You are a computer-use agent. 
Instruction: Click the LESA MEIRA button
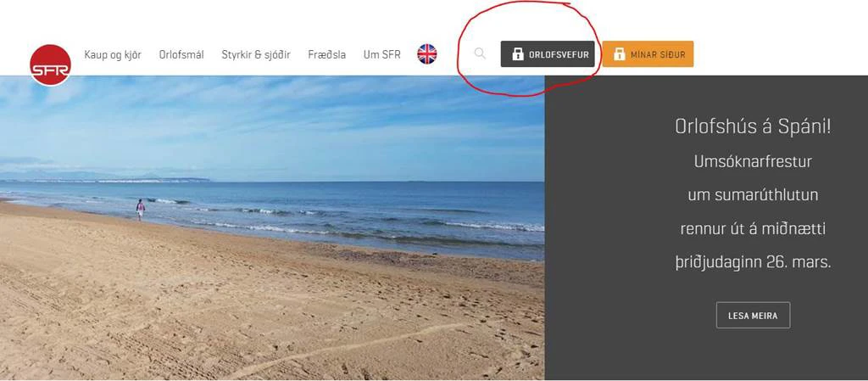pyautogui.click(x=753, y=316)
